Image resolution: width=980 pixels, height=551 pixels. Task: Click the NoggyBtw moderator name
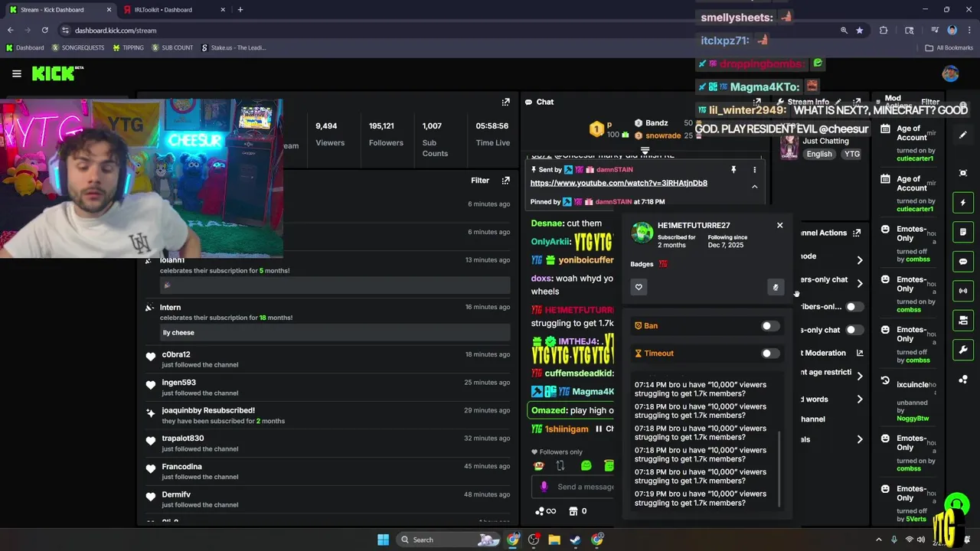tap(913, 419)
